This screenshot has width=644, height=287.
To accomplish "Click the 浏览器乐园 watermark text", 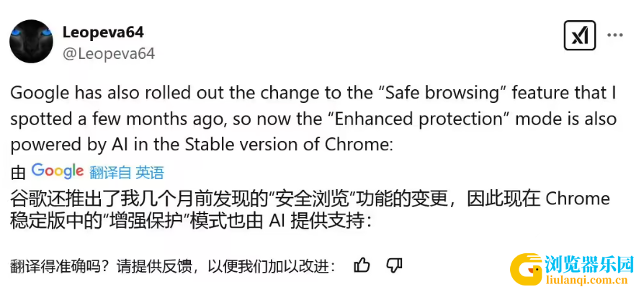I will (x=589, y=265).
